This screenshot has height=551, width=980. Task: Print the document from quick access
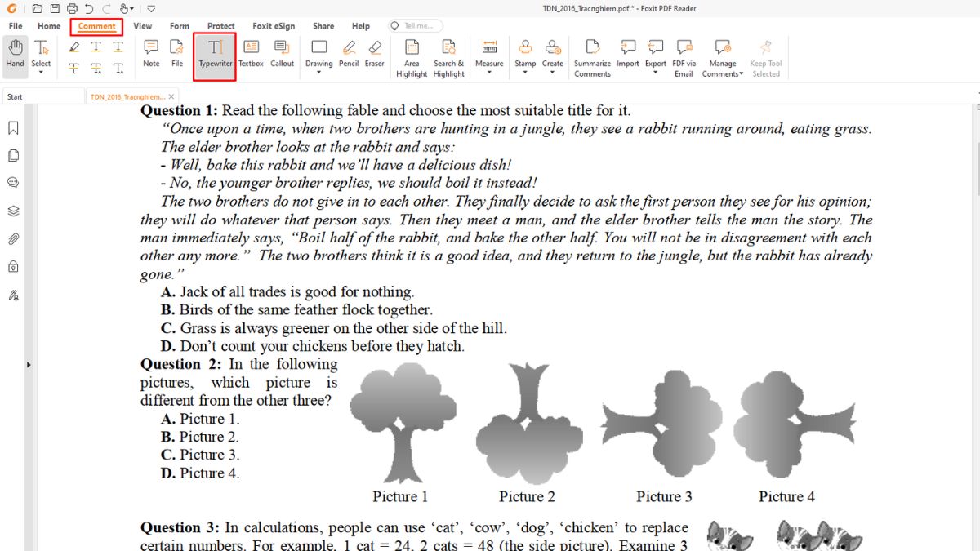pyautogui.click(x=72, y=9)
